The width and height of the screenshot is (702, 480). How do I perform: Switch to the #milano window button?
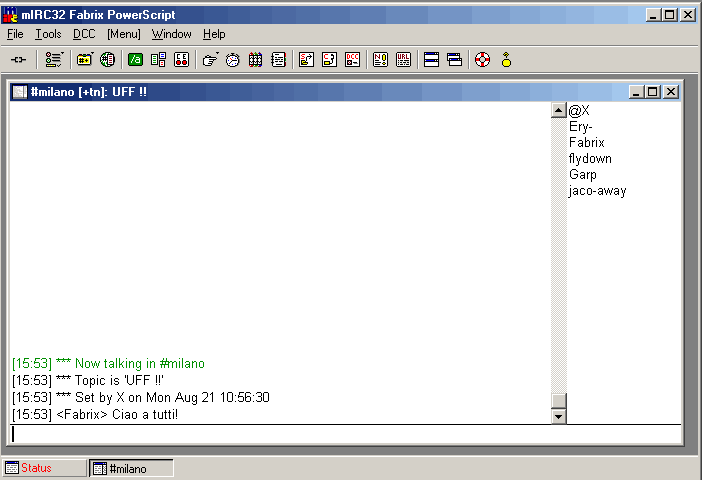coord(131,468)
